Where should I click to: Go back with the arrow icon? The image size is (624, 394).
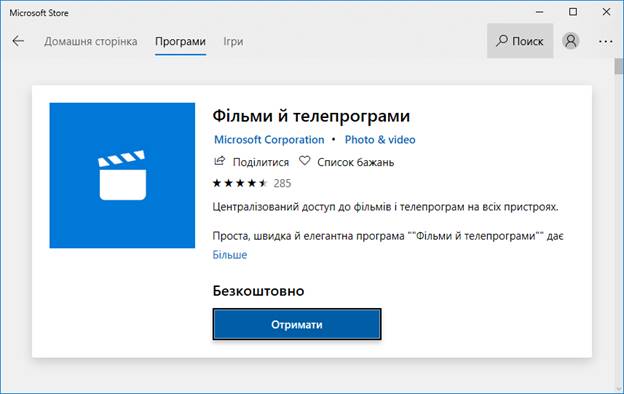[18, 41]
